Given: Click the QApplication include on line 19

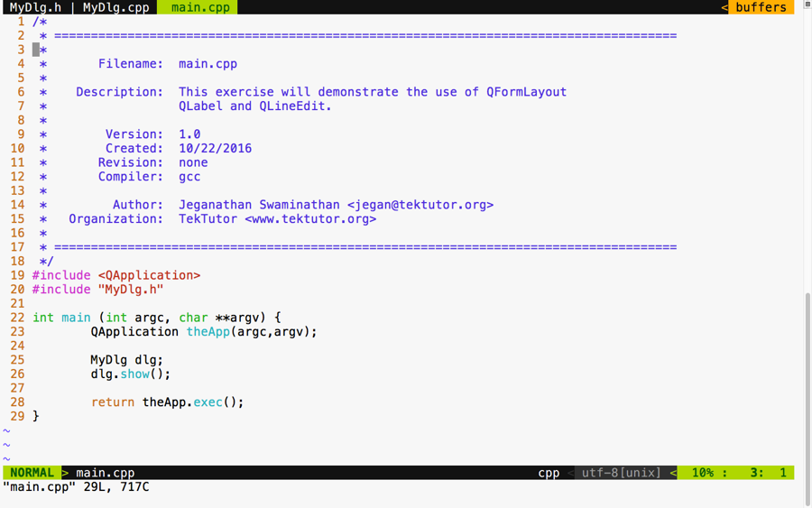Looking at the screenshot, I should click(x=149, y=275).
